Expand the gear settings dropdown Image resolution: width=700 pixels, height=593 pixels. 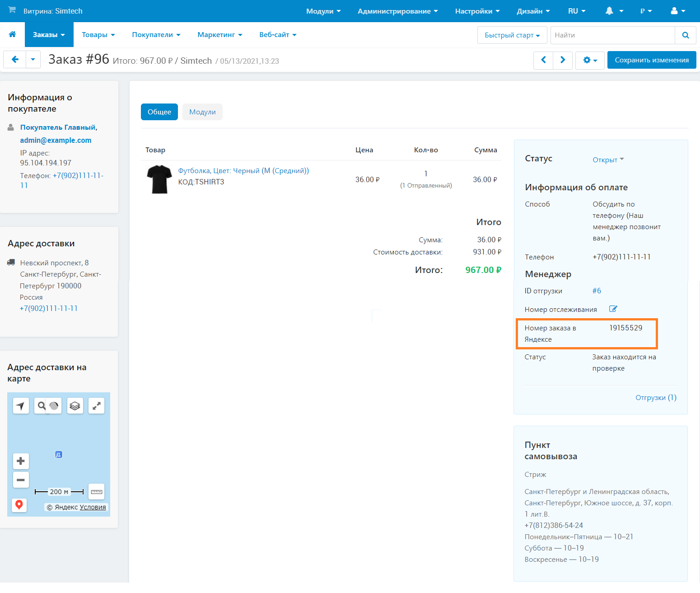click(x=590, y=60)
